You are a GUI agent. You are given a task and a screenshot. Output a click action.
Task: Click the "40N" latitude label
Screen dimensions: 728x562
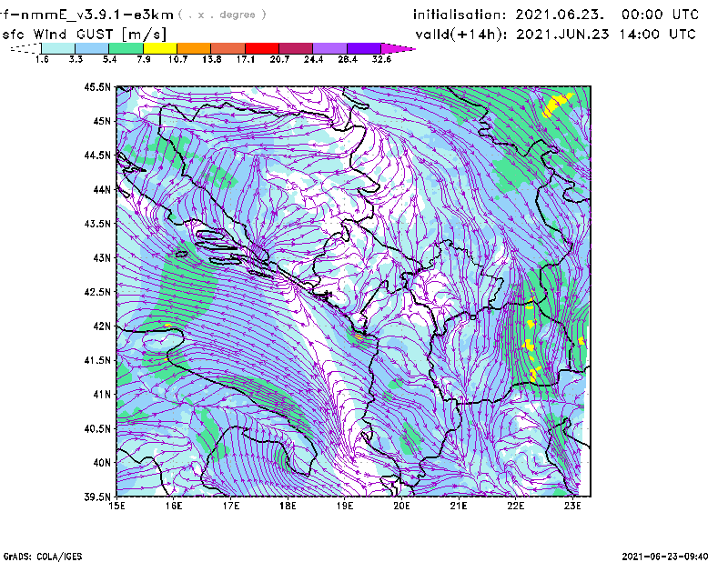(x=102, y=463)
